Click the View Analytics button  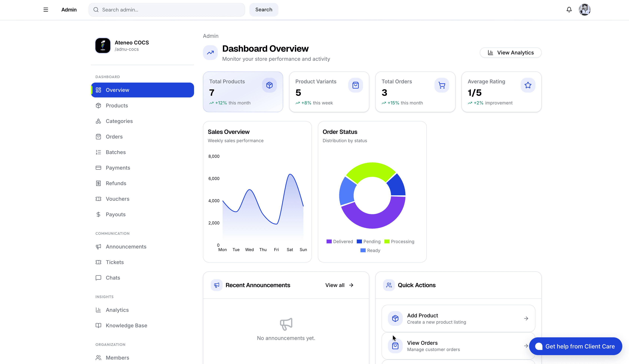point(510,53)
